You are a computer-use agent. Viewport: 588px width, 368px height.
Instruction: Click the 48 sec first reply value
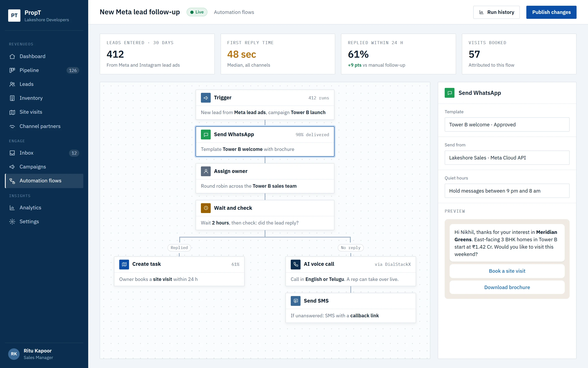[x=242, y=54]
